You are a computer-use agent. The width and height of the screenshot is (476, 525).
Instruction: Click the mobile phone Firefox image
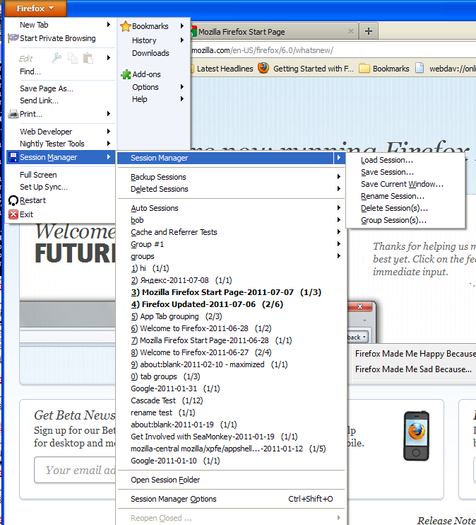(416, 436)
